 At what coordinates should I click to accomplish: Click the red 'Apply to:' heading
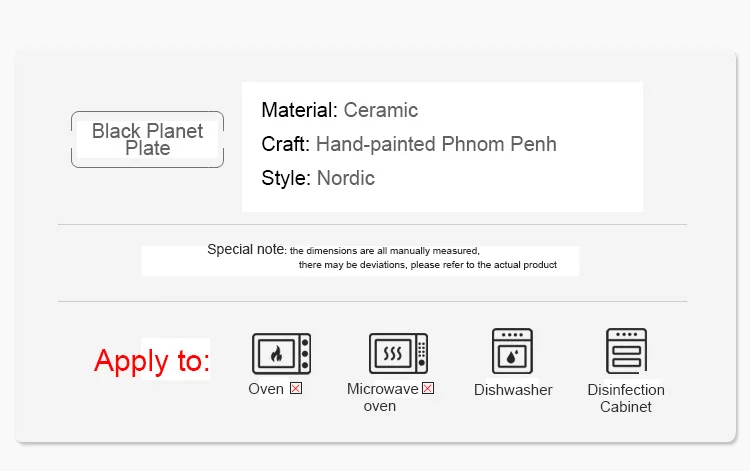152,361
